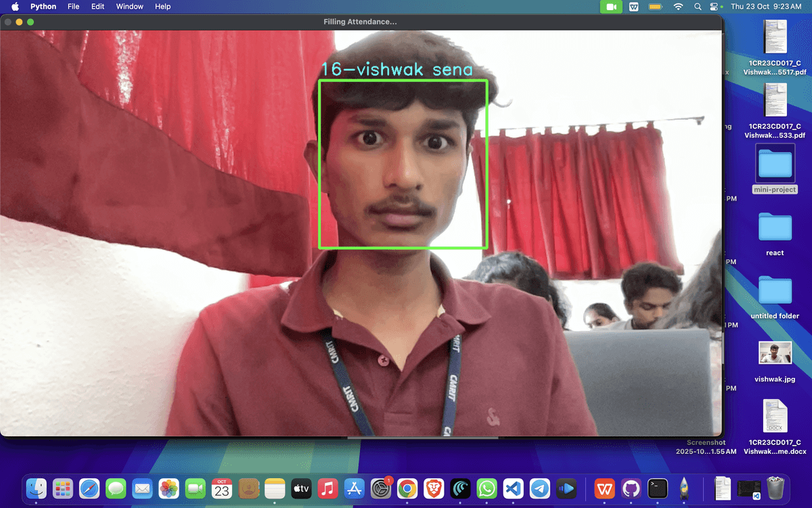Open the App Store from the Dock
812x508 pixels.
[x=354, y=488]
